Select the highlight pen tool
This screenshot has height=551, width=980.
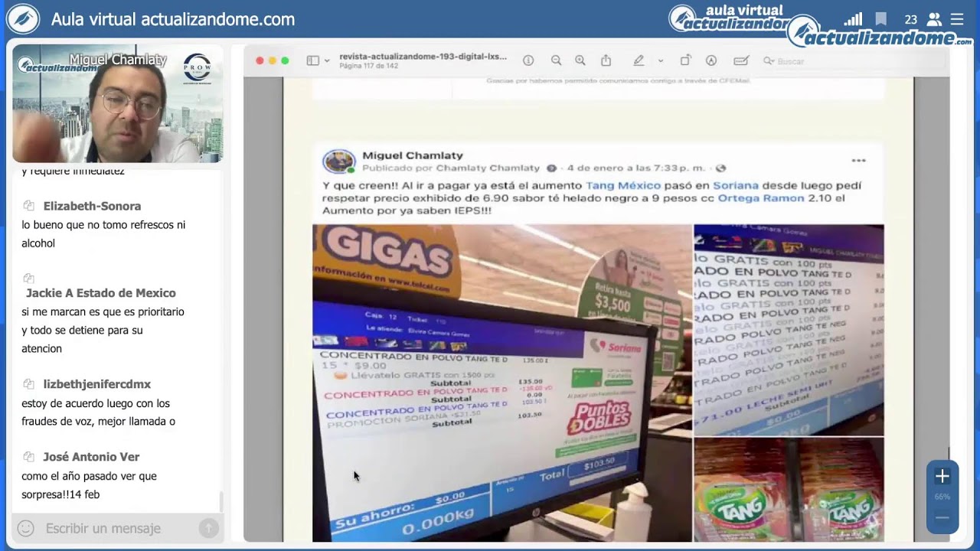(x=639, y=60)
